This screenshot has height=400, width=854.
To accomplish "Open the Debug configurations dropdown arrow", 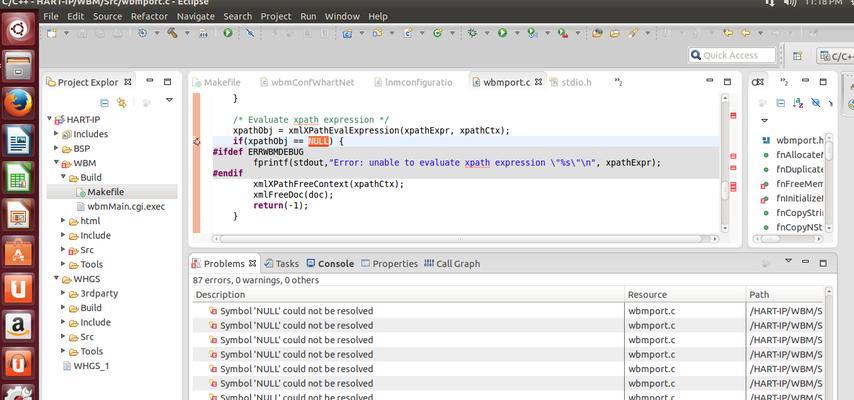I will coord(486,33).
